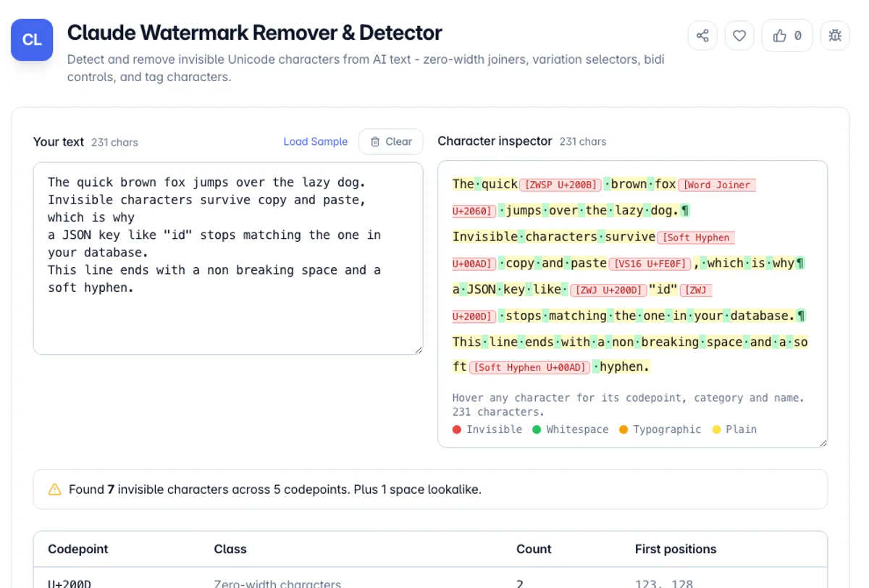Focus the Your text input area

click(x=228, y=259)
